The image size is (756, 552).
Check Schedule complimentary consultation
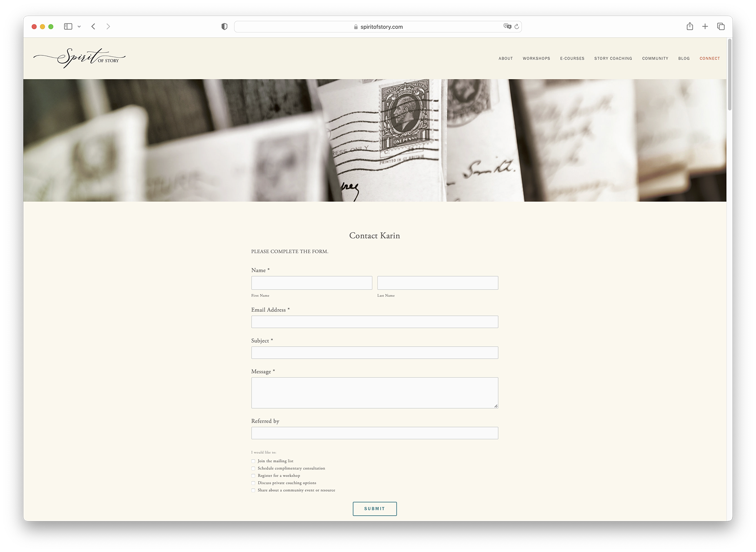pos(253,468)
